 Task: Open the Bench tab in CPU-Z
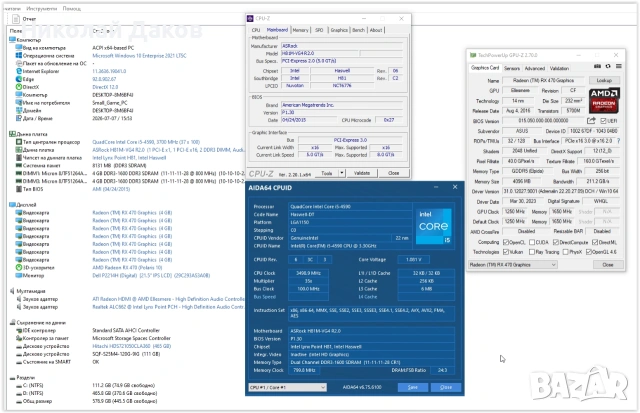[358, 30]
